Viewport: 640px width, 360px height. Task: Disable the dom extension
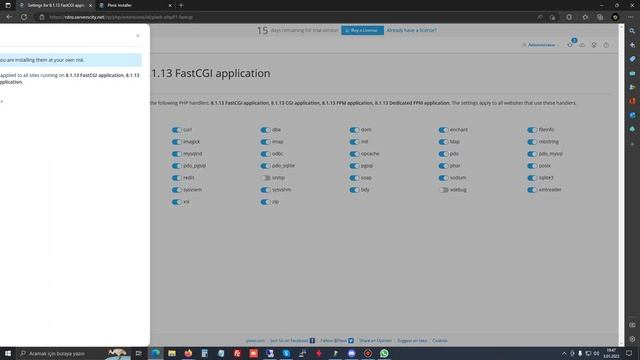click(354, 130)
